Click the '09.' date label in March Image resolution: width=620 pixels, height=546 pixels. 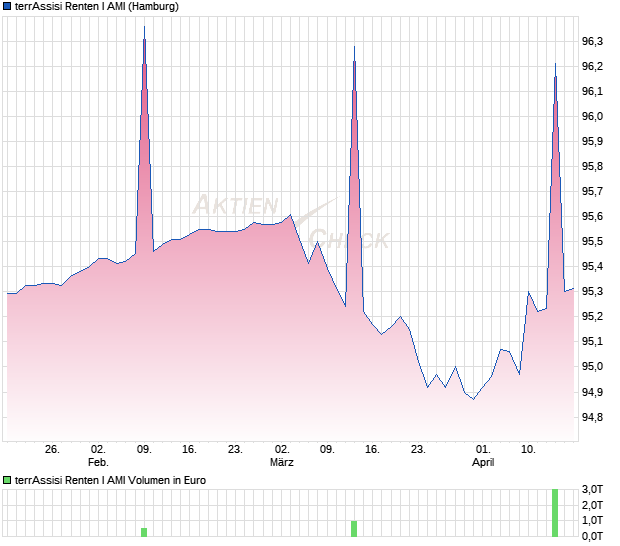pyautogui.click(x=327, y=450)
